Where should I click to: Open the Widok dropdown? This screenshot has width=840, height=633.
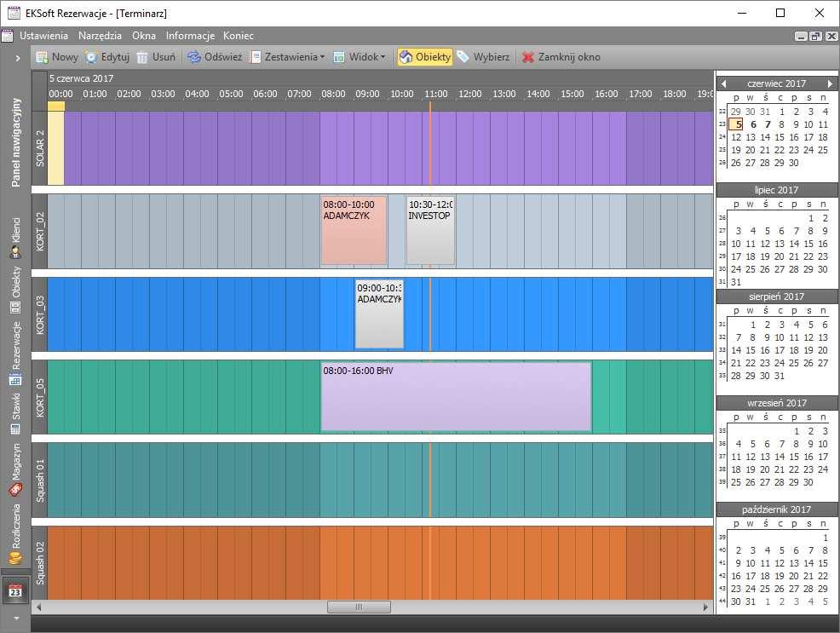click(x=360, y=57)
